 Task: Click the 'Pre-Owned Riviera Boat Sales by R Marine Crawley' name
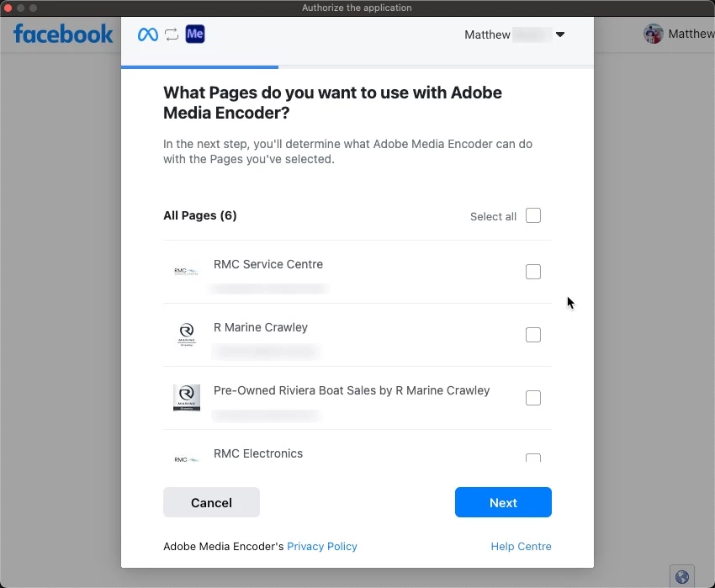(352, 390)
